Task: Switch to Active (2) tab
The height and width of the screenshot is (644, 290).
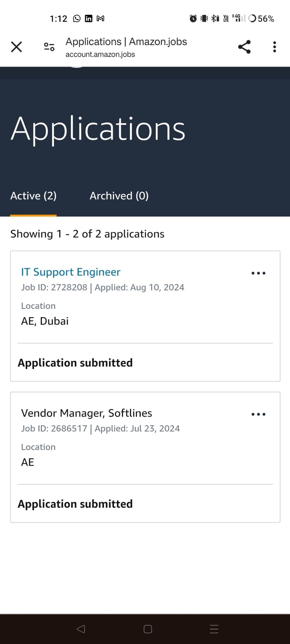Action: (x=33, y=196)
